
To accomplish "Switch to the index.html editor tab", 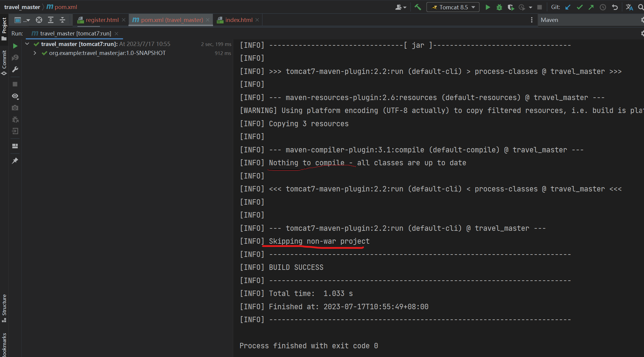I will point(239,20).
